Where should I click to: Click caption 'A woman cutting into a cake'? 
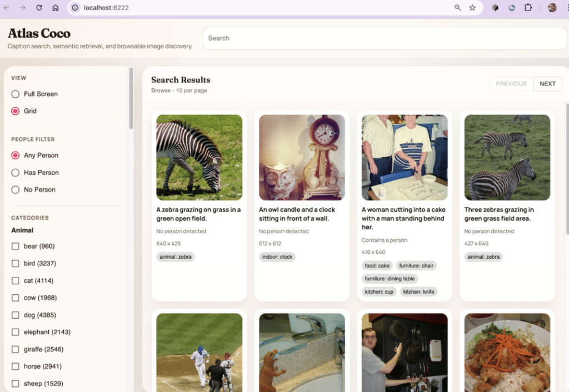403,218
